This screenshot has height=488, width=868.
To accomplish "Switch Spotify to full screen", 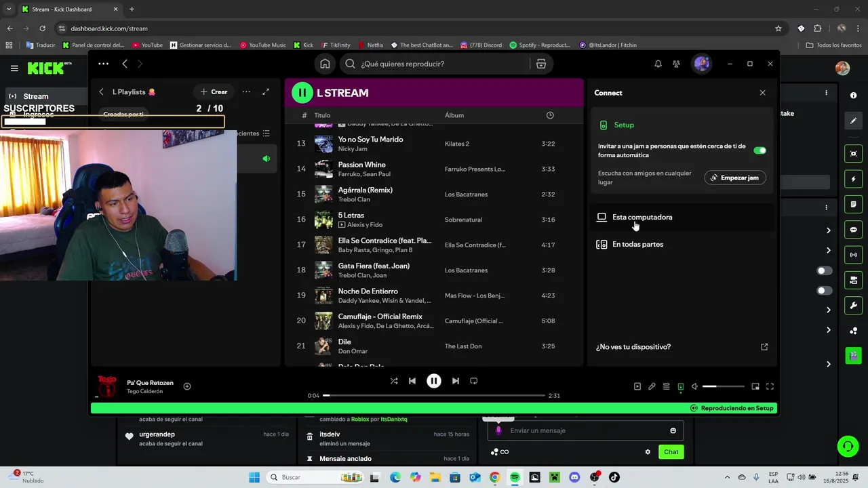I will point(770,386).
